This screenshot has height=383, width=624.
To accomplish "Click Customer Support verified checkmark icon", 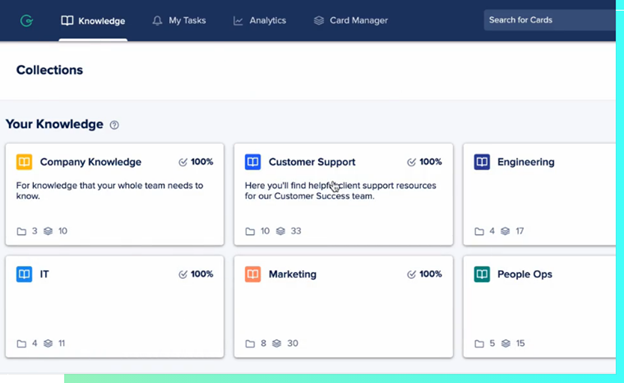I will pyautogui.click(x=411, y=162).
